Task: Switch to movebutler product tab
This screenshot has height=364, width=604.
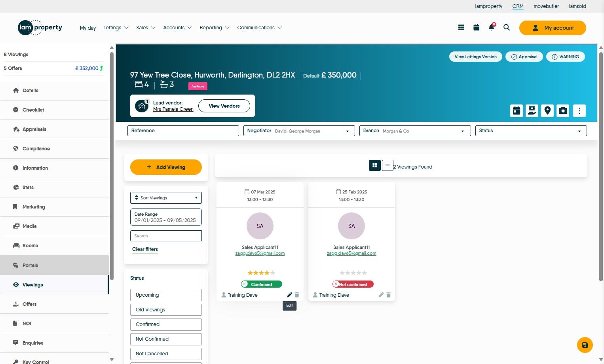Action: [x=546, y=6]
